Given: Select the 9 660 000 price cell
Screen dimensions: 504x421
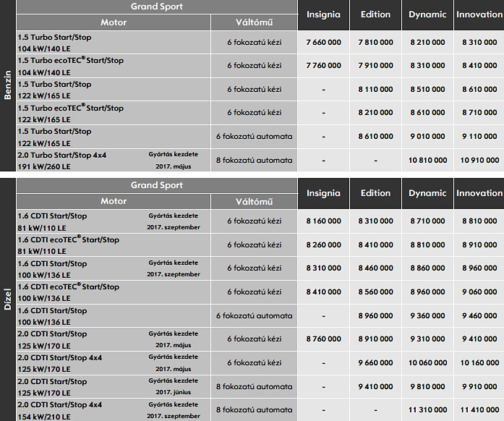Looking at the screenshot, I should [375, 362].
